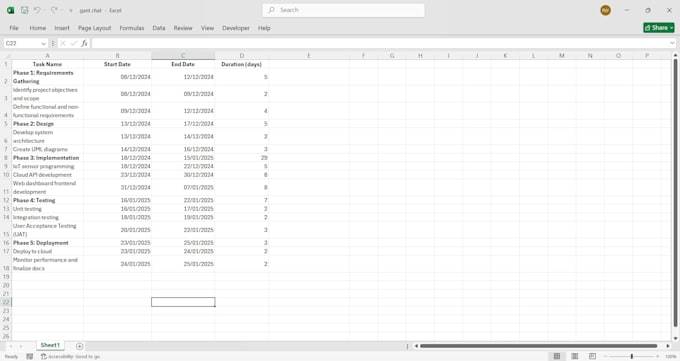Open the Help tab
680x361 pixels.
264,28
